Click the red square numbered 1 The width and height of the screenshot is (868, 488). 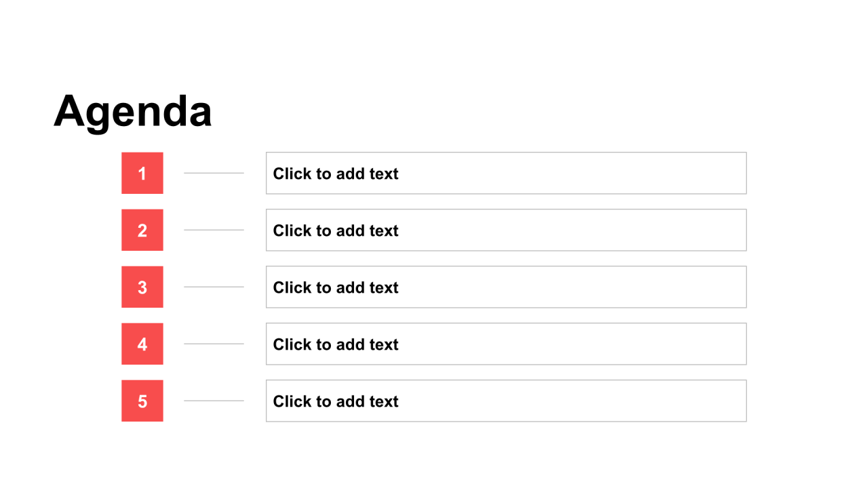pyautogui.click(x=142, y=173)
